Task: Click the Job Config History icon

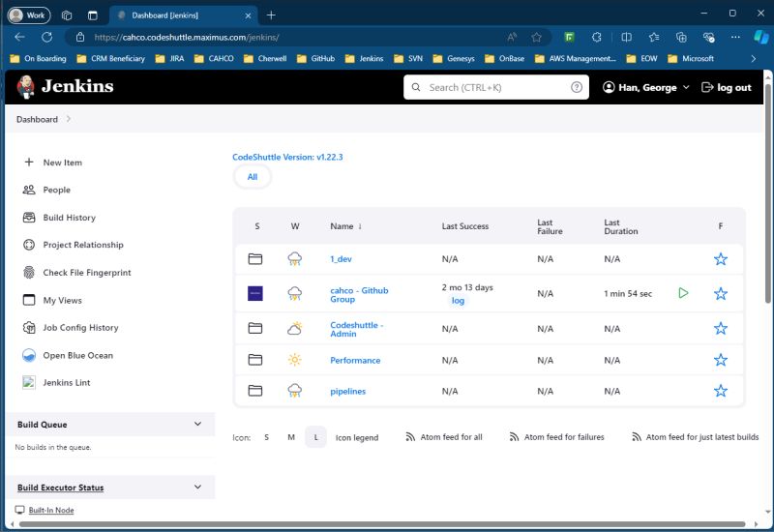Action: (x=29, y=327)
